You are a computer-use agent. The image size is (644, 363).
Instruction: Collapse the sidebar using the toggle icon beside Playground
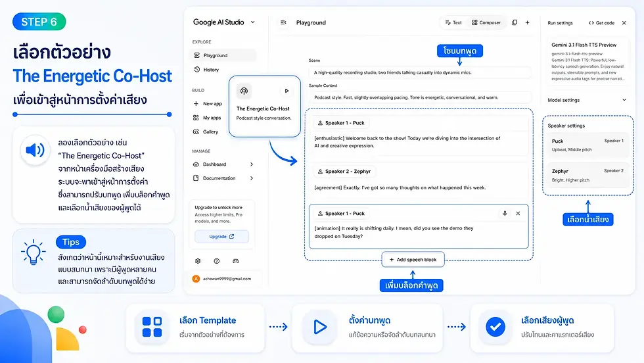[283, 22]
